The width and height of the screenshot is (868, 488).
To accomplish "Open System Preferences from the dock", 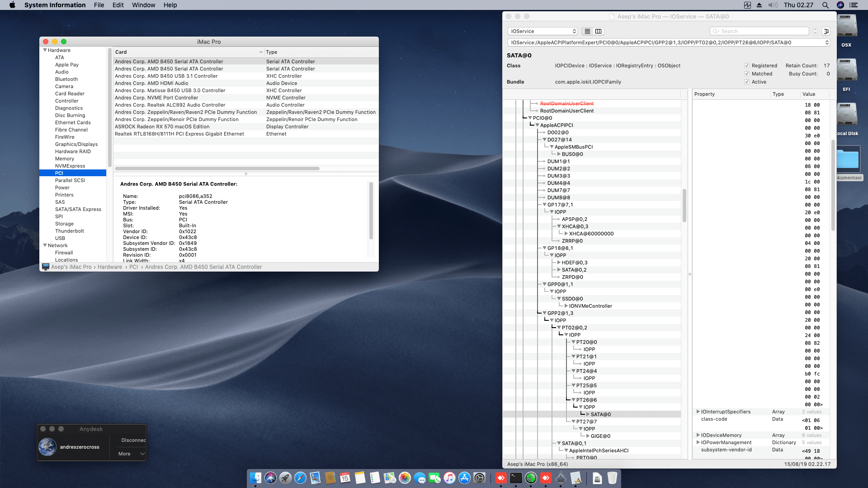I will coord(479,478).
